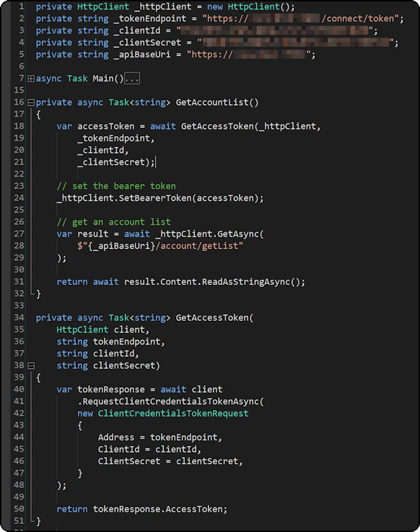Click the ClientCredentialsTokenRequest type name
Viewport: 420px width, 532px height.
173,414
